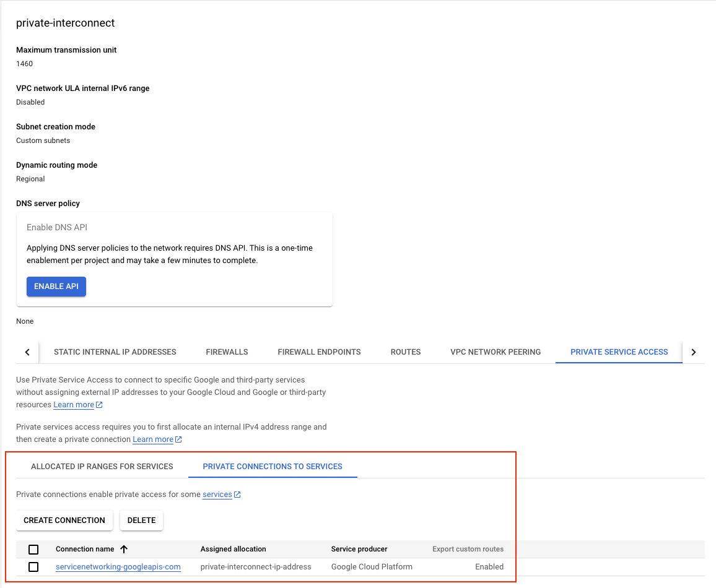Switch to Allocated IP Ranges for Services tab
716x588 pixels.
click(x=102, y=466)
